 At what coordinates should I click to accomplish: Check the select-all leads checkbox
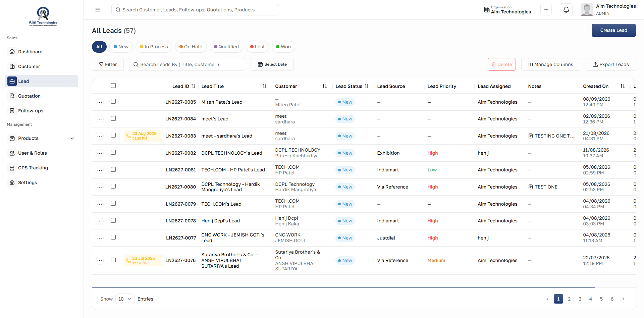tap(113, 86)
